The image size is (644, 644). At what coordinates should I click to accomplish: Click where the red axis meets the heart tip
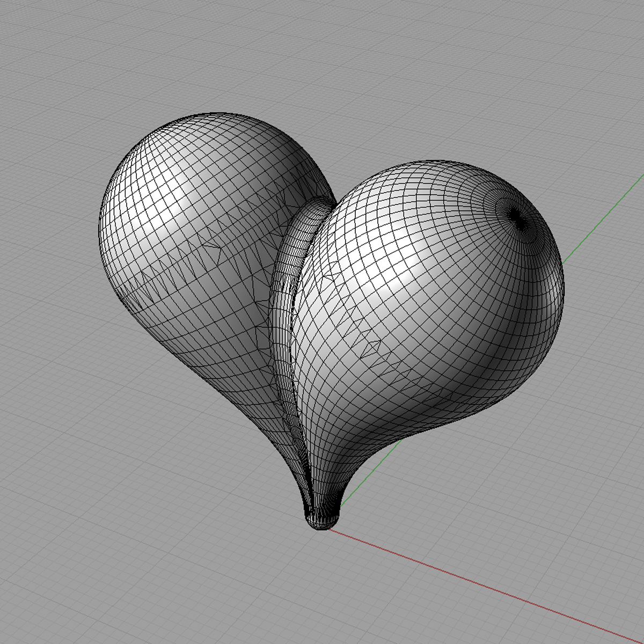330,529
